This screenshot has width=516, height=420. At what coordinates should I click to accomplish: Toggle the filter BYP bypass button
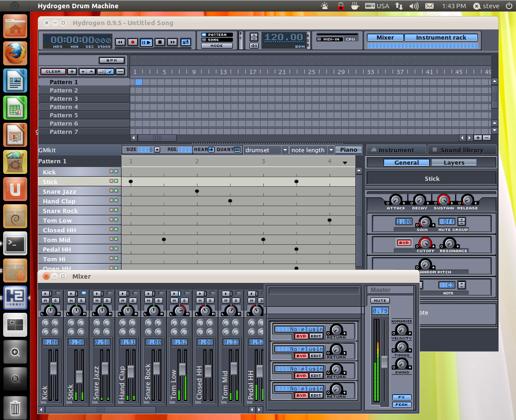404,243
